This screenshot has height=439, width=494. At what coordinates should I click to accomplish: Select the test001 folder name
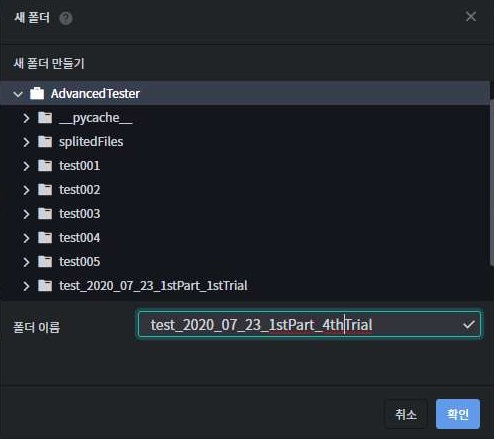point(80,166)
